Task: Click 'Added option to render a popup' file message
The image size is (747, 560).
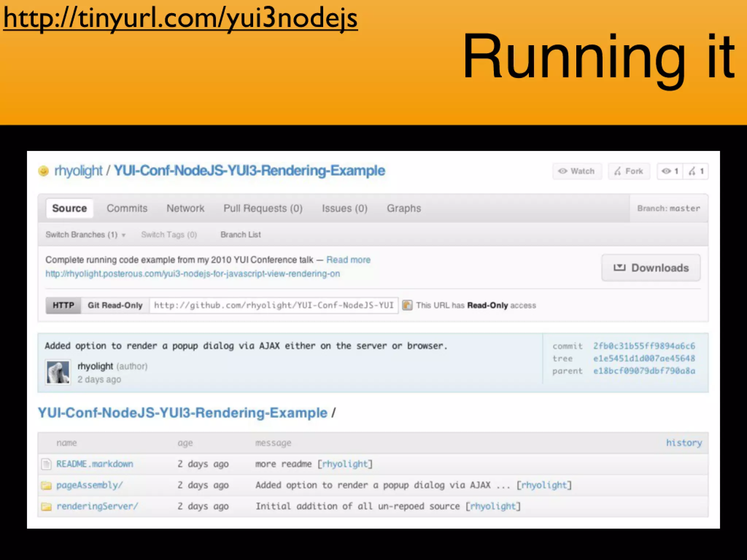Action: [383, 485]
